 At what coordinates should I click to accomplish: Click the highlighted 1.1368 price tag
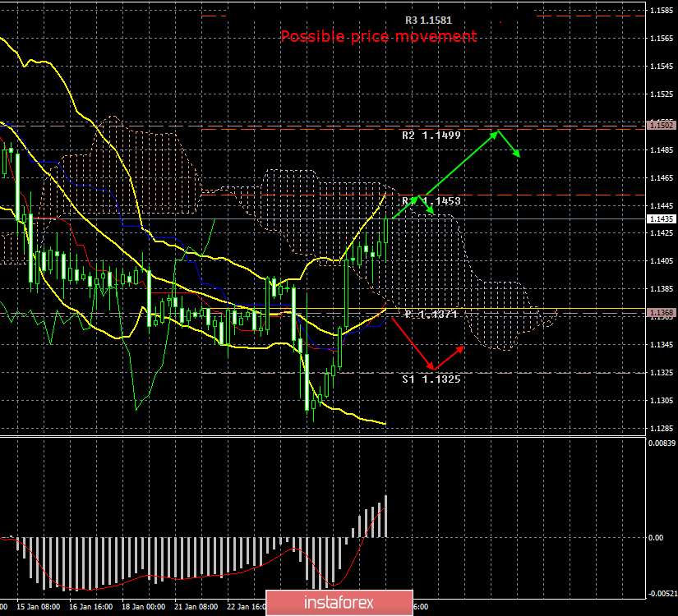662,313
